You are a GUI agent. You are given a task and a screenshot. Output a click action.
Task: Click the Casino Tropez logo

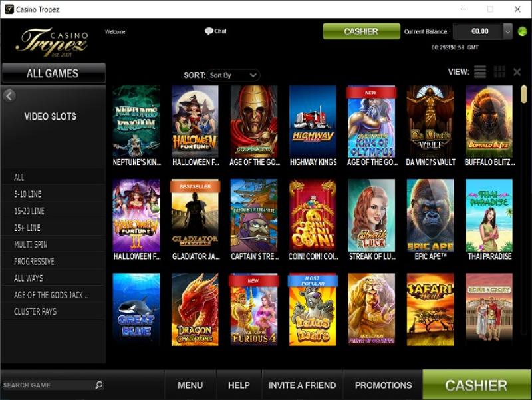(52, 42)
